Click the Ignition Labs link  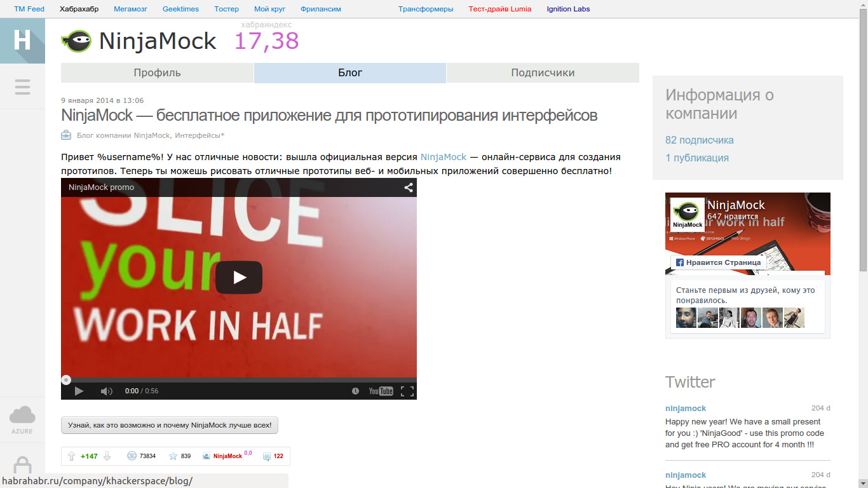568,10
